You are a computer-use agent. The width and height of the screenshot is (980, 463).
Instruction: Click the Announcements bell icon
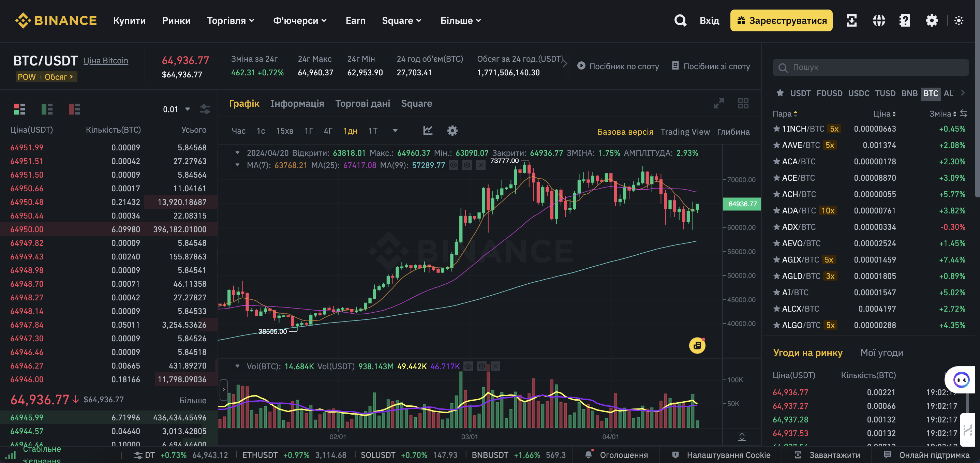click(589, 454)
